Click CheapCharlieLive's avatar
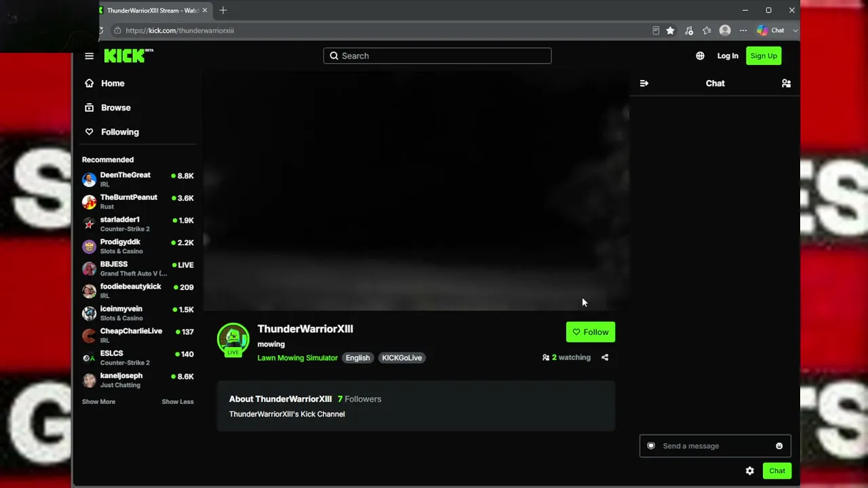The image size is (868, 488). (x=89, y=335)
